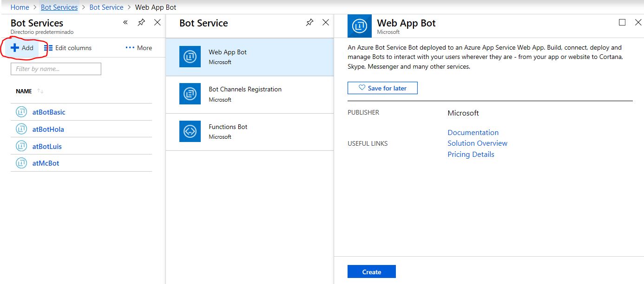Open the atBotHola bot

coord(48,129)
